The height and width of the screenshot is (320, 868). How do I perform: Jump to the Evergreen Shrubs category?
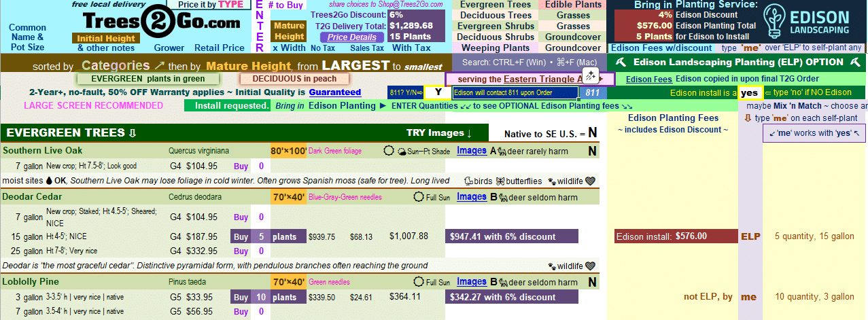495,26
